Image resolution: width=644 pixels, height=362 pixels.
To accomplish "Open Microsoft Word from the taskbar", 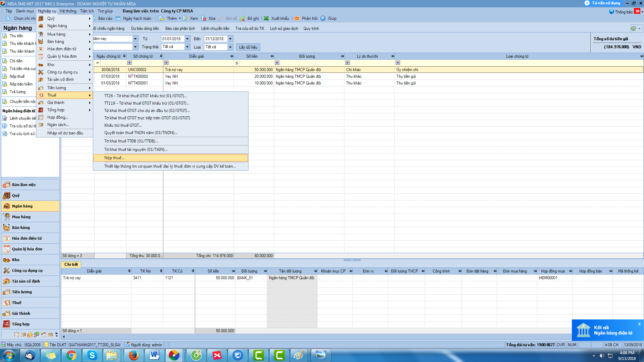I will tap(154, 355).
